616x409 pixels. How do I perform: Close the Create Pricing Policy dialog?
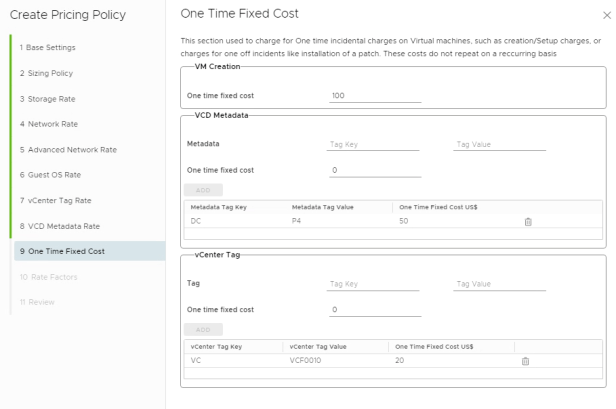tap(606, 16)
